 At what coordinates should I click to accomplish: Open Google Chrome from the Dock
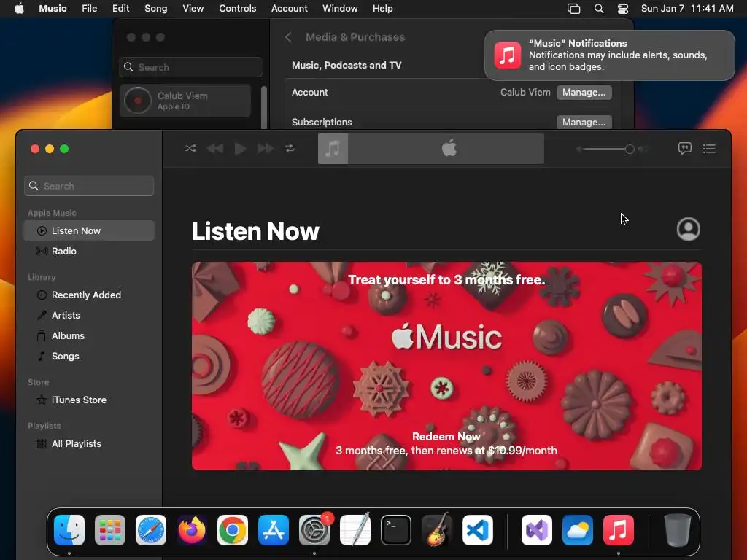click(x=233, y=530)
